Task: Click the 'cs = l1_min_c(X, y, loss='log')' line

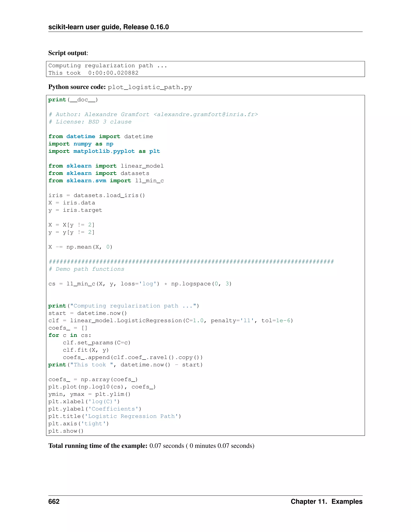Action: 140,284
